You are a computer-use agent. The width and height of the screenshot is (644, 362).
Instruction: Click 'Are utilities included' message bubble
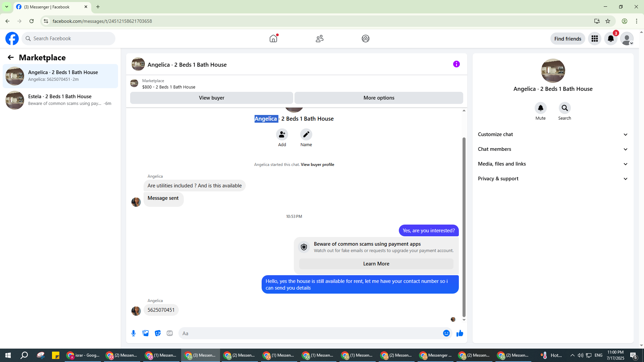tap(195, 186)
